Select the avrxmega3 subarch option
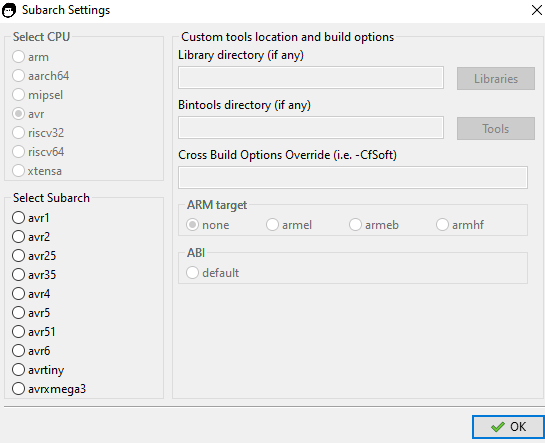This screenshot has width=545, height=443. click(x=49, y=389)
